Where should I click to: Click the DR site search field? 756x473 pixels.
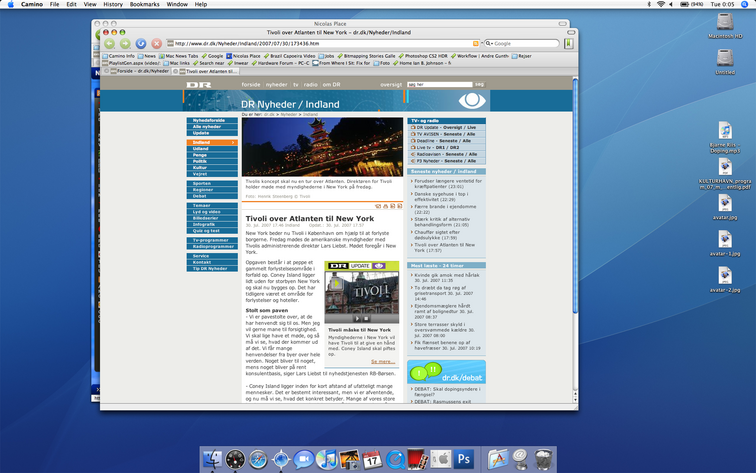439,84
